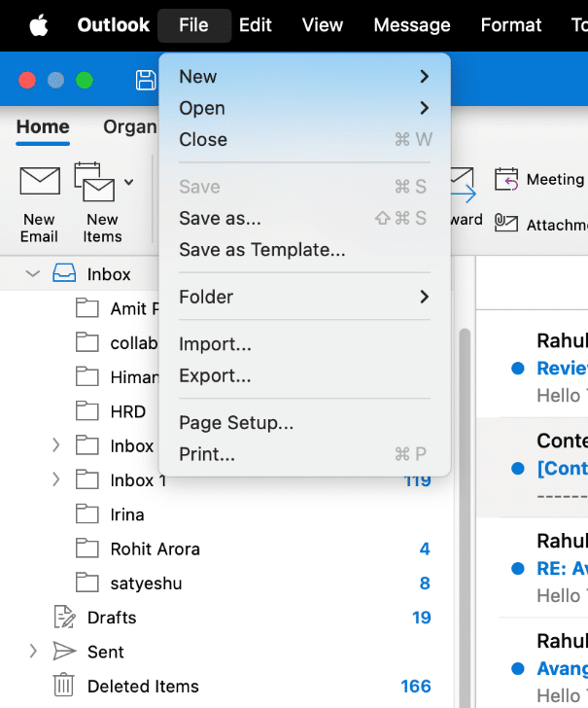Screen dimensions: 588x708
Task: Open the View menu
Action: [x=323, y=25]
